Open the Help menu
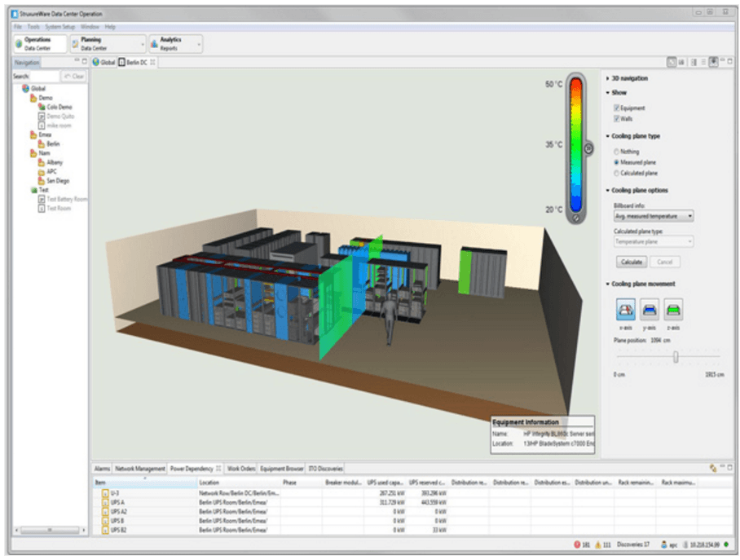This screenshot has height=560, width=740. tap(110, 27)
